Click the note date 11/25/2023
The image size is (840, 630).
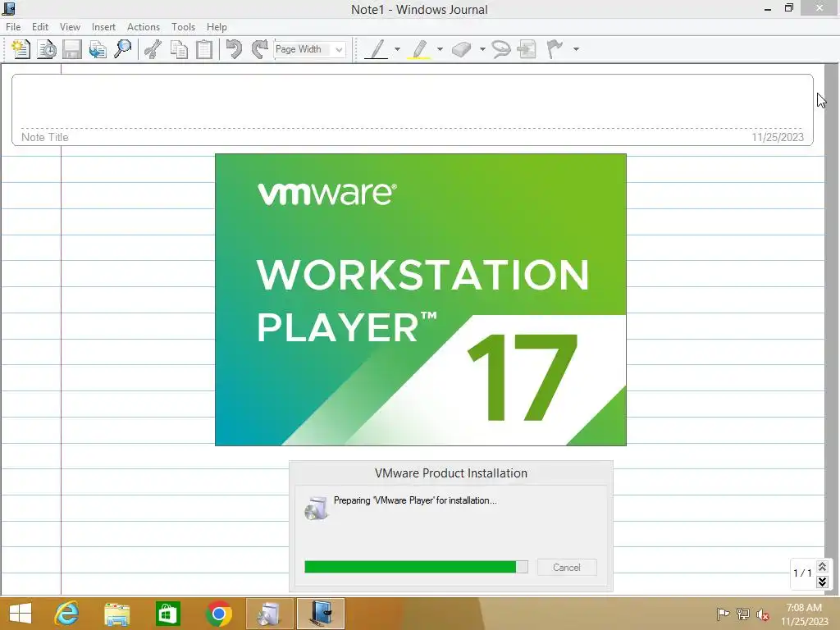coord(778,137)
